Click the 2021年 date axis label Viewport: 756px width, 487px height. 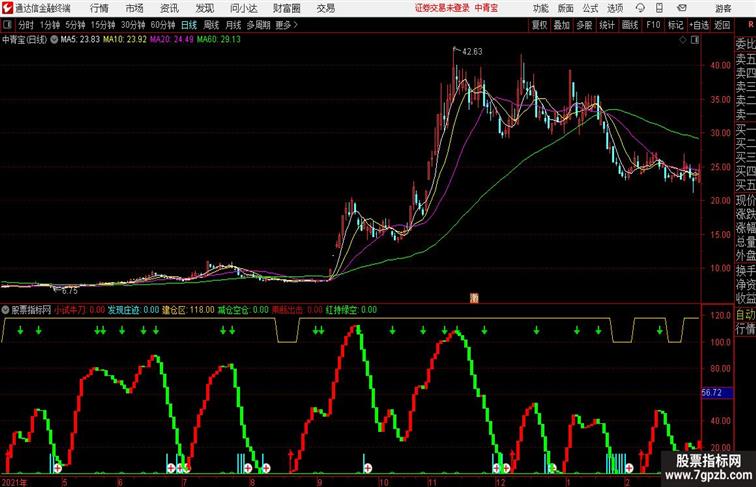[14, 482]
